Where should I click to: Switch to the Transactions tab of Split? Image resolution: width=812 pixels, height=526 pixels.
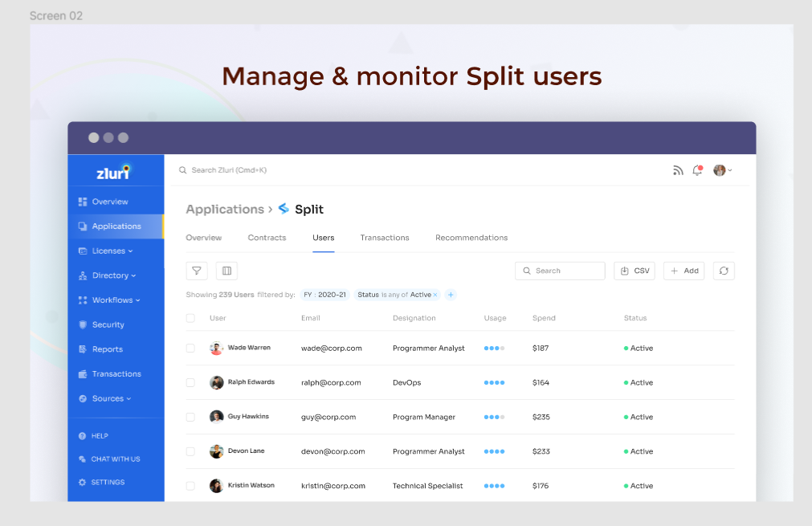coord(385,238)
